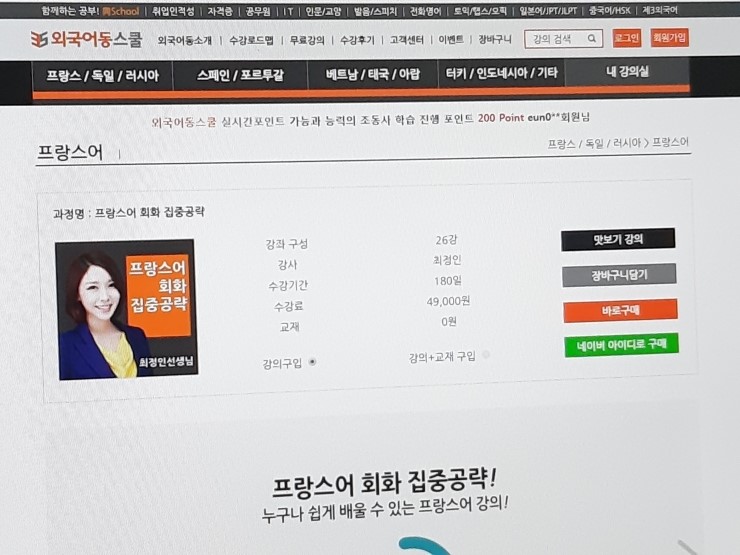Go to 내 강의실 tab
The width and height of the screenshot is (740, 555).
[627, 72]
